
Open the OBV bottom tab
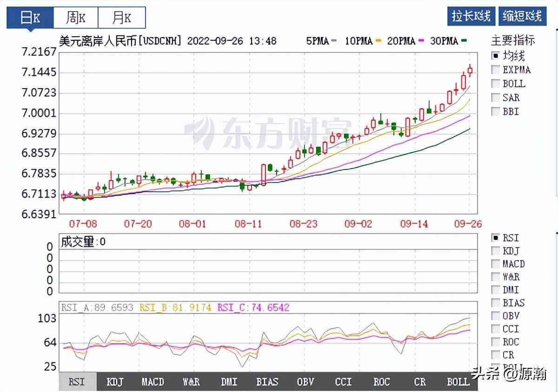pos(305,382)
